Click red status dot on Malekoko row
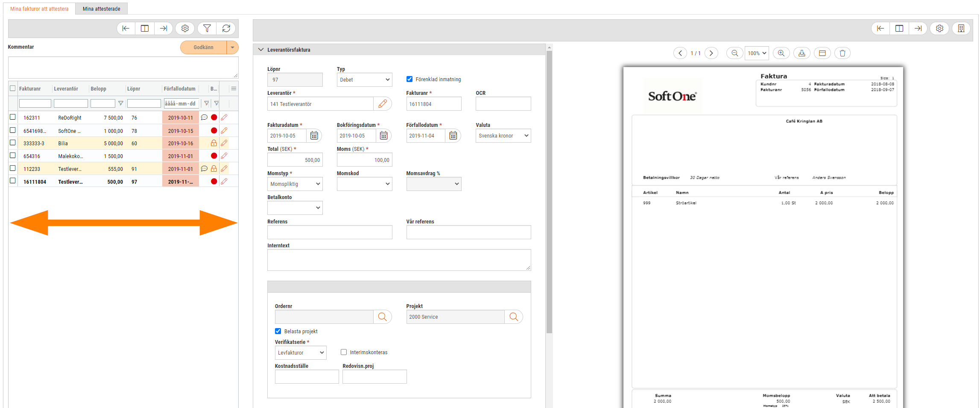This screenshot has width=980, height=408. (214, 156)
